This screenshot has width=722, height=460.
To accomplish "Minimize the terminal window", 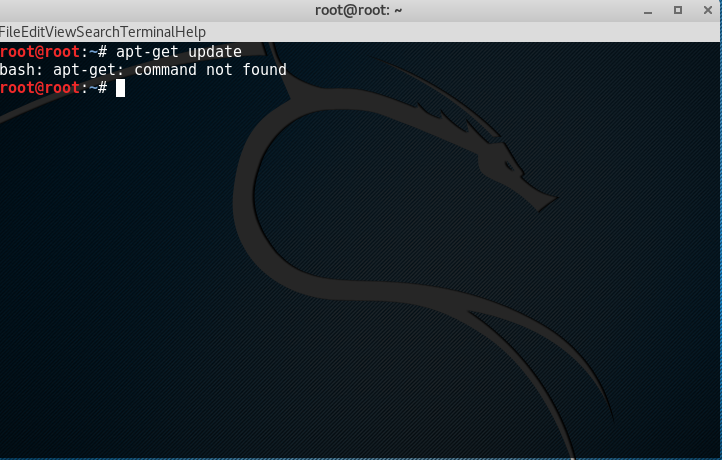I will click(x=649, y=10).
